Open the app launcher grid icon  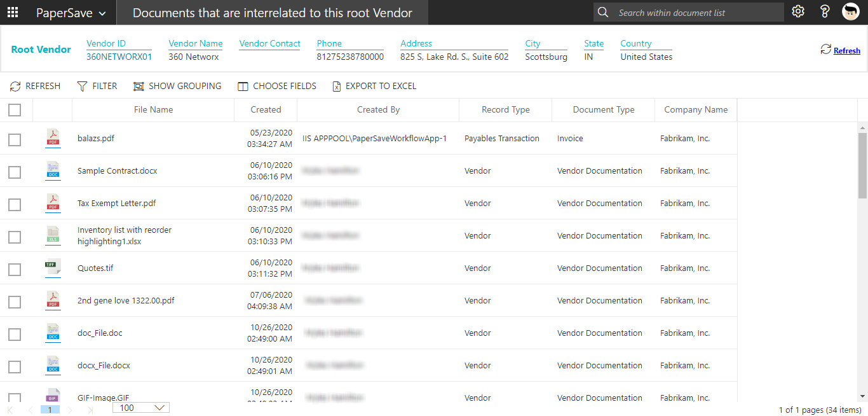pyautogui.click(x=13, y=12)
